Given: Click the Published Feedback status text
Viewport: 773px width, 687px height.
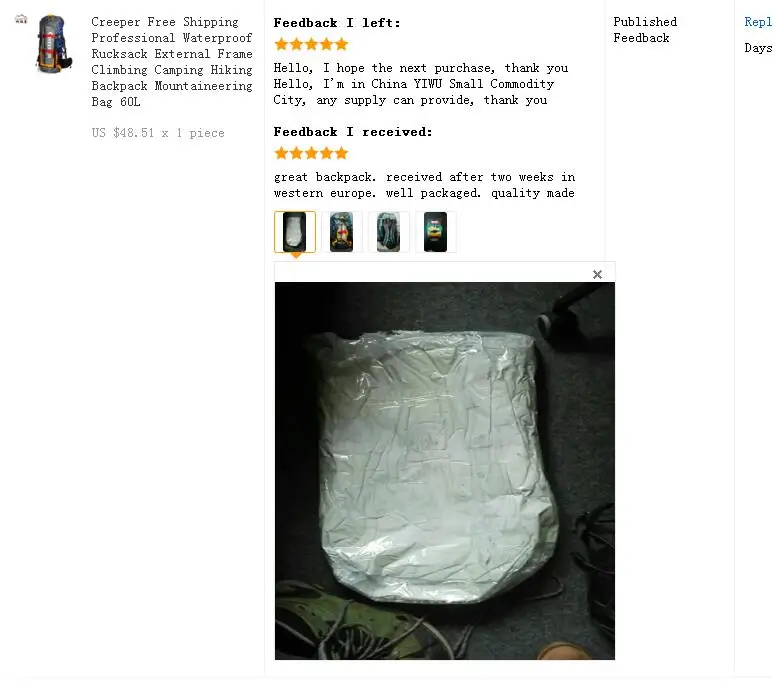Looking at the screenshot, I should click(645, 30).
